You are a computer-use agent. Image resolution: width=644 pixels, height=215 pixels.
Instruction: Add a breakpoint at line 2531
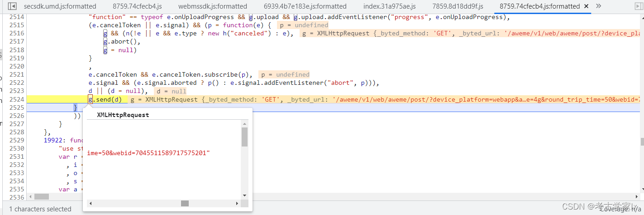click(x=17, y=157)
